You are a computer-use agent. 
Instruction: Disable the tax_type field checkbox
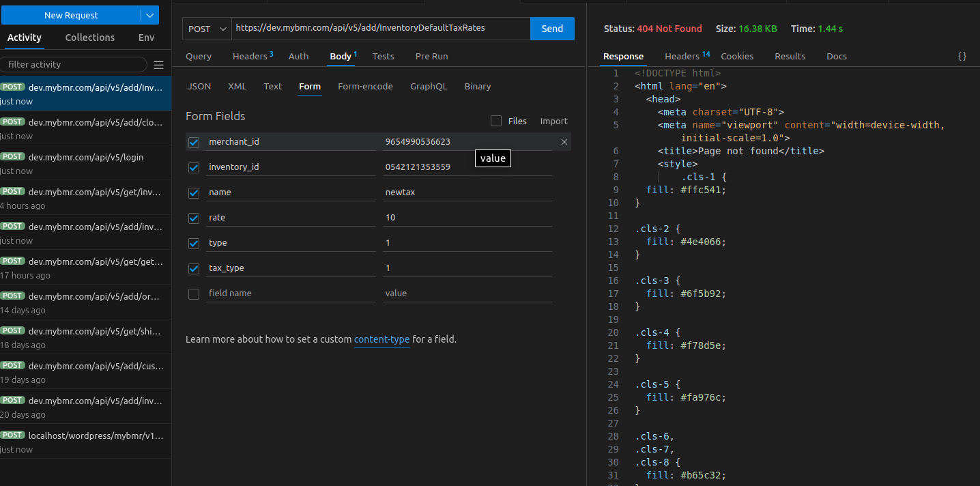click(x=194, y=268)
